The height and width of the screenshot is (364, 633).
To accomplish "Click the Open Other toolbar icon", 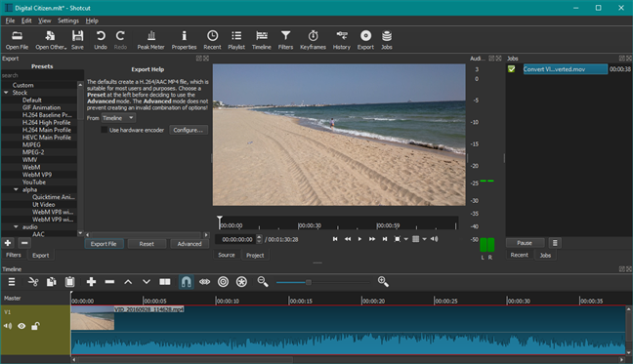I will click(x=51, y=40).
